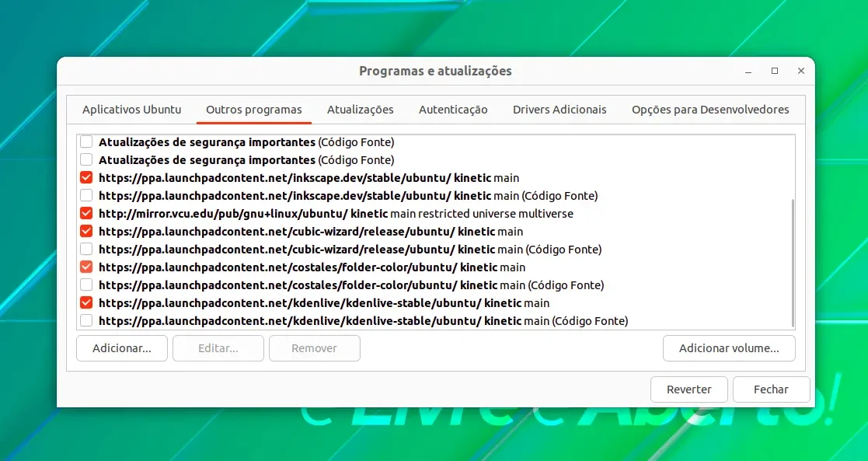Enable costales folder-color Código Fonte checkbox
Viewport: 868px width, 461px height.
coord(86,285)
